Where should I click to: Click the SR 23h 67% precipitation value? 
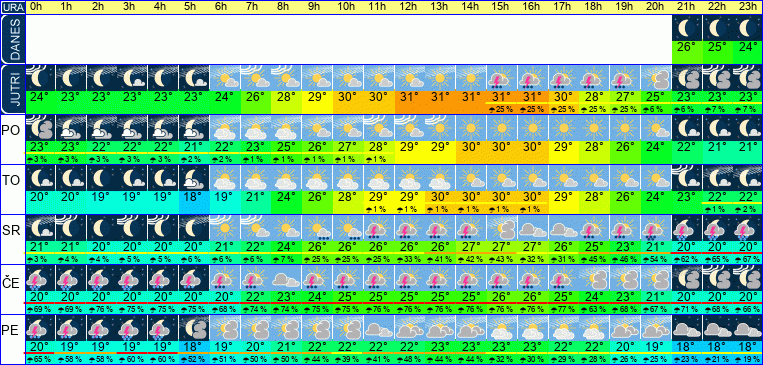(747, 259)
